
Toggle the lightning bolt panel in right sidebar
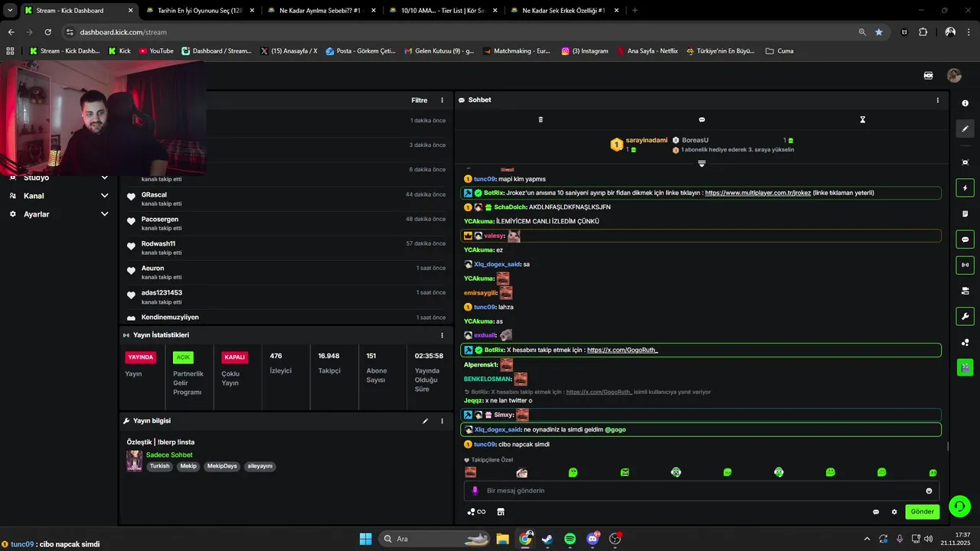pyautogui.click(x=965, y=188)
